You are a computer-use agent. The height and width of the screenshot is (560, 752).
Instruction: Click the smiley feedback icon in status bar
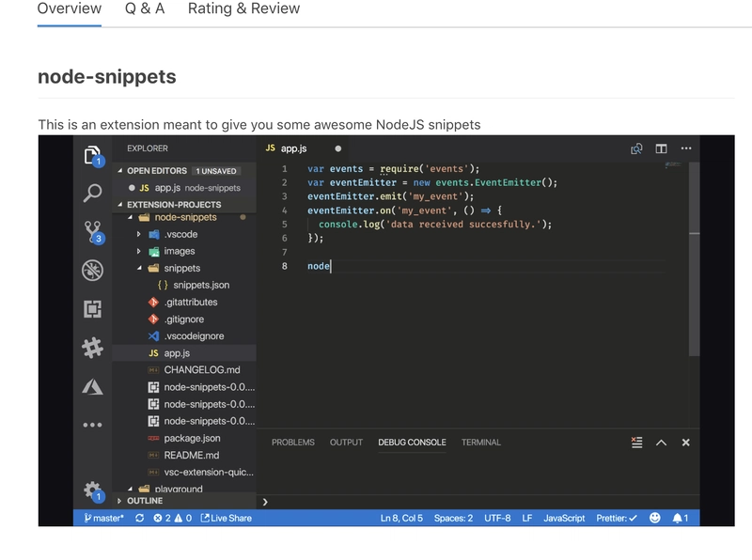[x=654, y=518]
